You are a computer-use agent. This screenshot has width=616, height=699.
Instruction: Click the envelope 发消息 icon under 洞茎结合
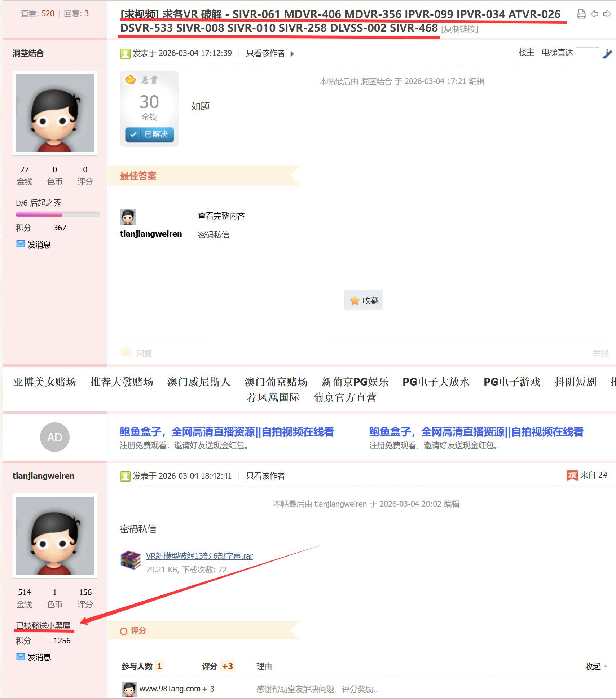21,244
